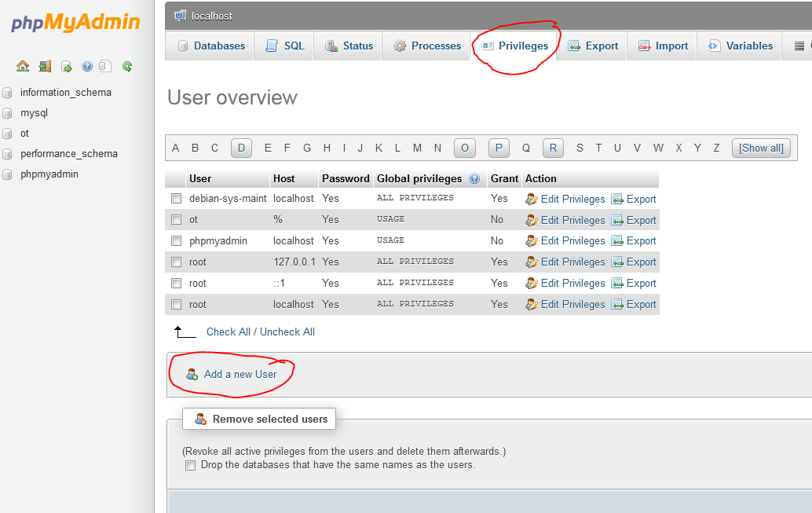This screenshot has width=812, height=513.
Task: Click the [Show all] button
Action: (761, 148)
